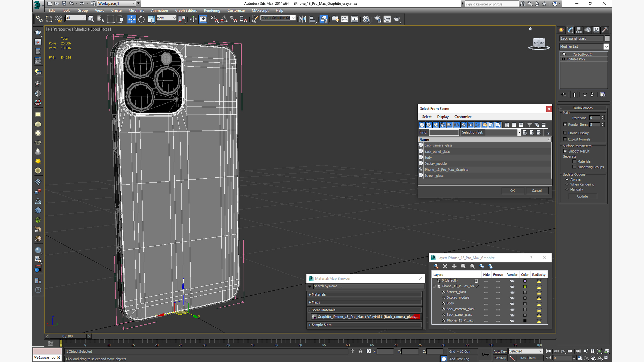The image size is (644, 362).
Task: Click the Mirror tool icon
Action: (x=303, y=19)
